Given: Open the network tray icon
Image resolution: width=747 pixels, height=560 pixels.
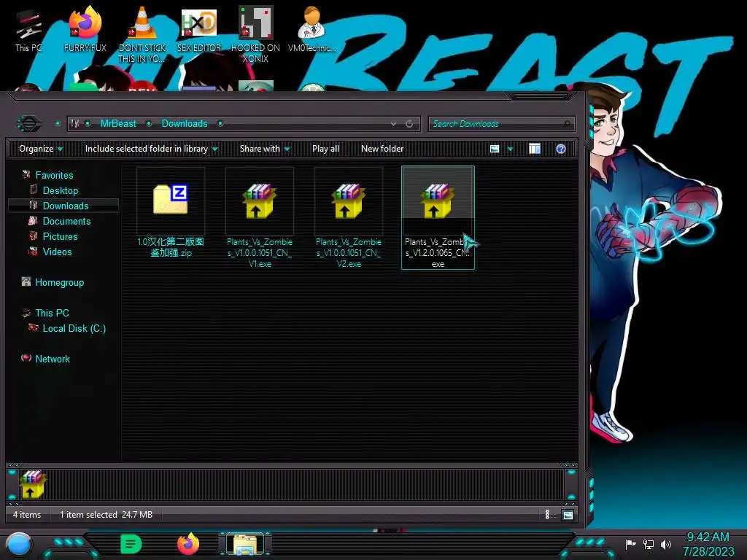Looking at the screenshot, I should pos(649,544).
